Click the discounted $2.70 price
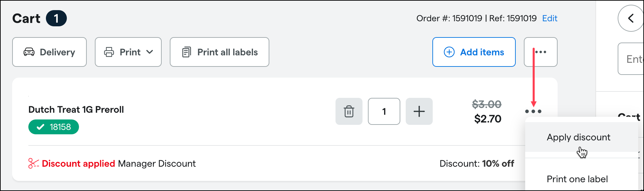This screenshot has height=191, width=644. tap(488, 119)
